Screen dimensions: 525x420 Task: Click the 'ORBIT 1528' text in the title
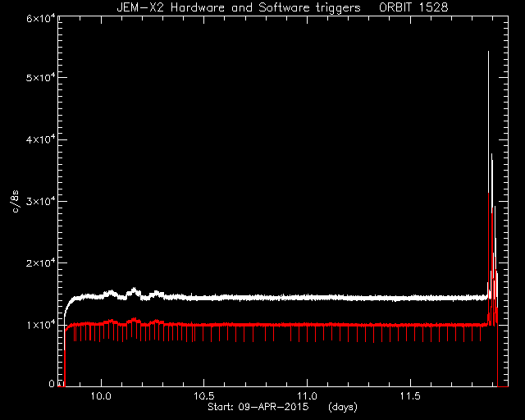tap(413, 7)
